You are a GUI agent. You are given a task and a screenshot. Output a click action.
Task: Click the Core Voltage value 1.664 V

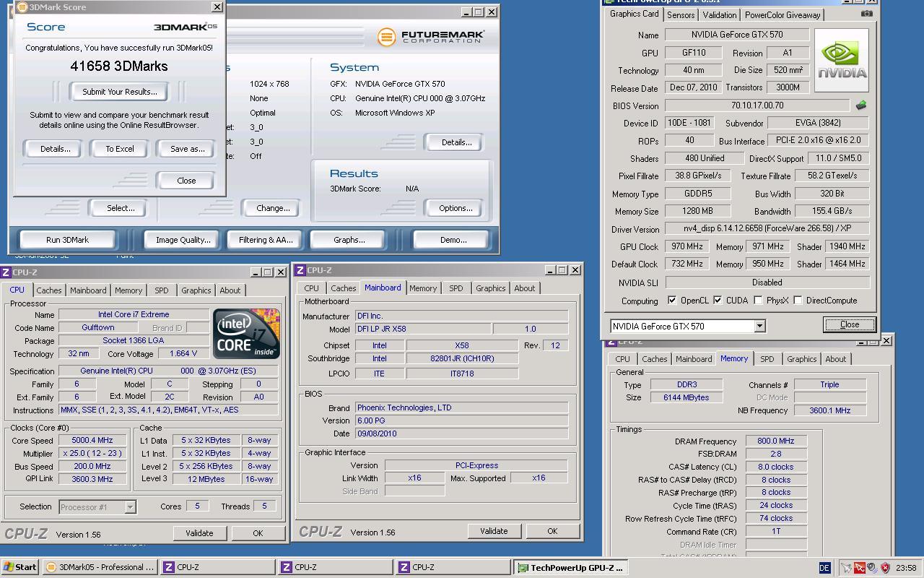click(x=183, y=353)
